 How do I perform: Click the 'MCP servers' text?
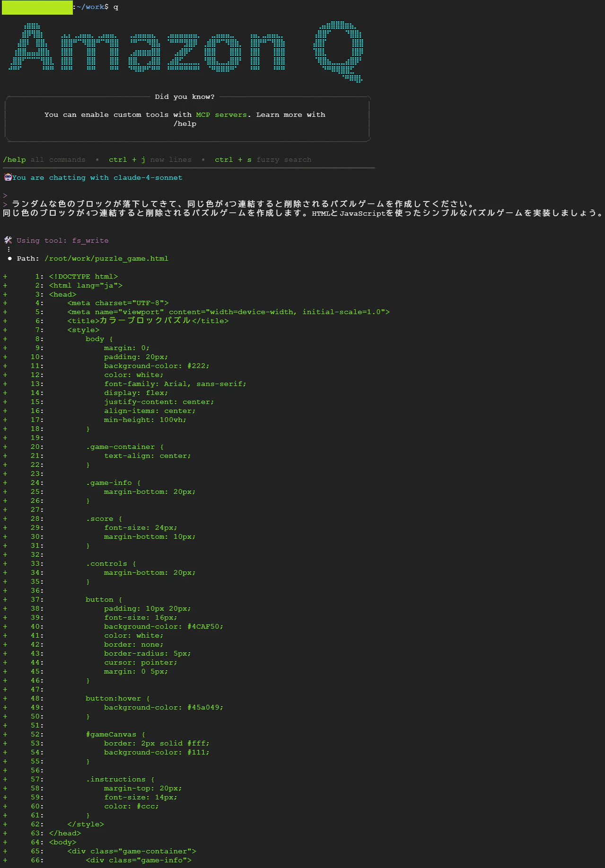click(x=221, y=114)
